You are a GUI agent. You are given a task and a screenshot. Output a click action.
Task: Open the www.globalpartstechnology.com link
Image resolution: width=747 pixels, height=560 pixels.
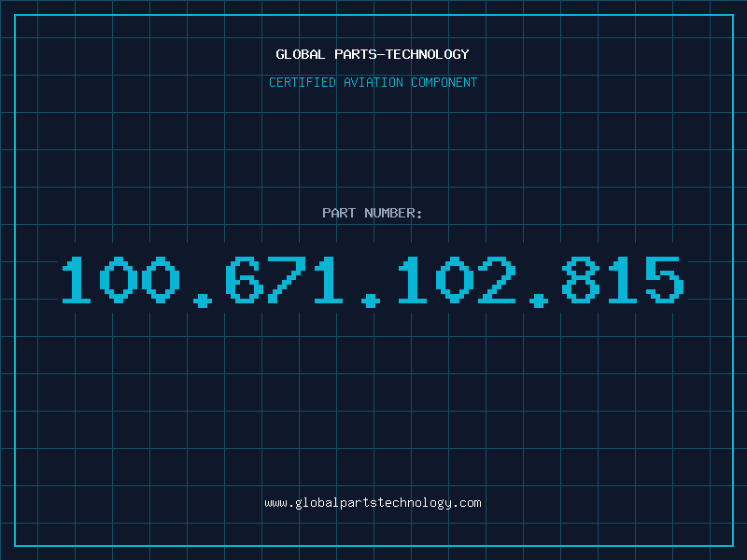373,503
